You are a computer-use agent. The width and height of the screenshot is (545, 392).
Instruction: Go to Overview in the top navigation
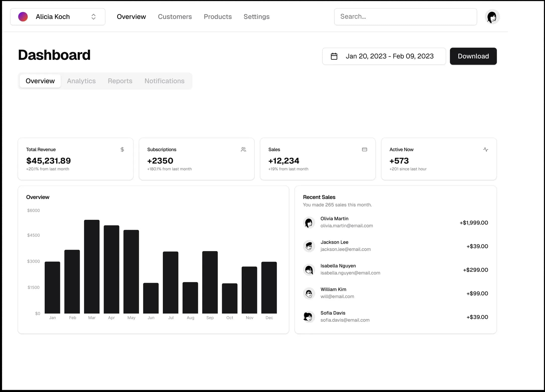[x=131, y=17]
